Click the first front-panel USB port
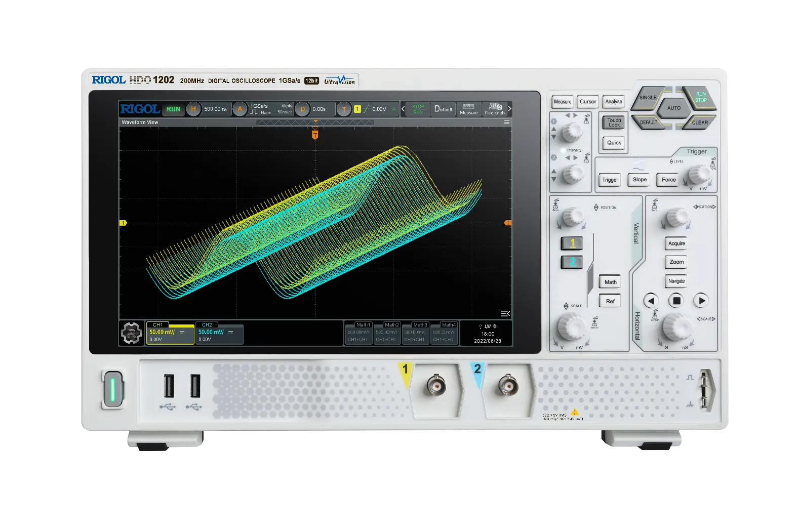The width and height of the screenshot is (798, 532). pos(169,386)
